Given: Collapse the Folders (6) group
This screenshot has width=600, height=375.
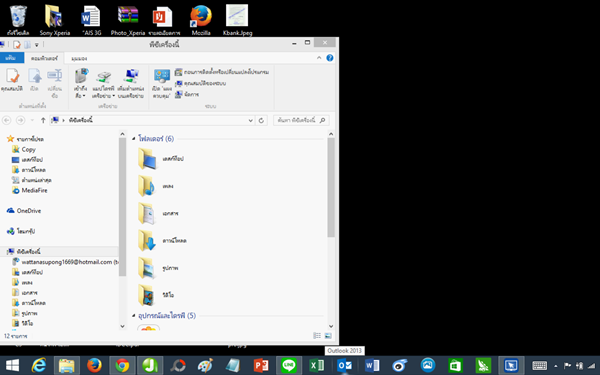Looking at the screenshot, I should [134, 139].
